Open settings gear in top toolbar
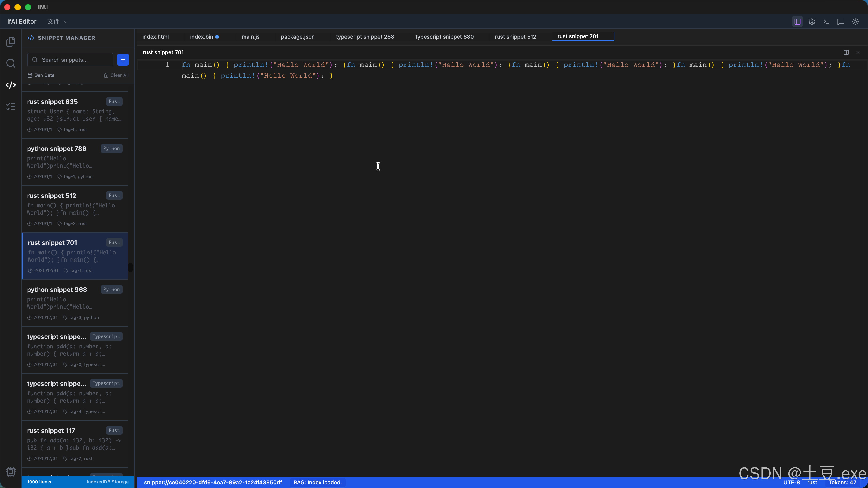Screen dimensions: 868x488 point(812,21)
